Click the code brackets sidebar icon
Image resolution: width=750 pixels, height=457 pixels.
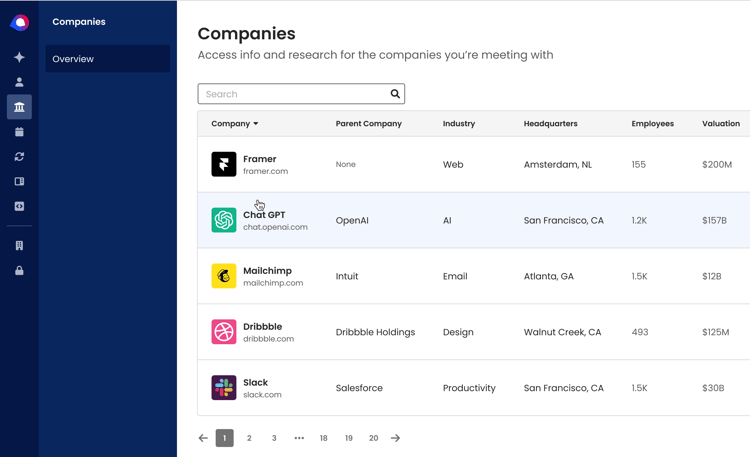coord(19,206)
